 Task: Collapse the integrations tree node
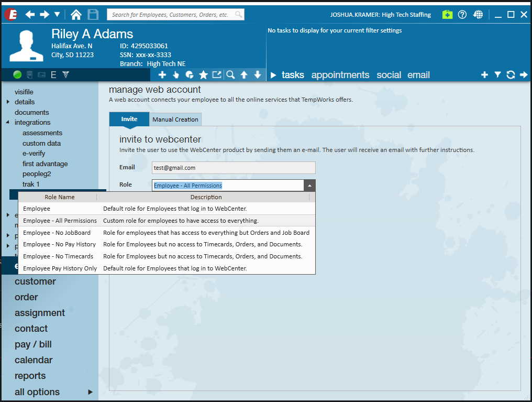pos(8,122)
